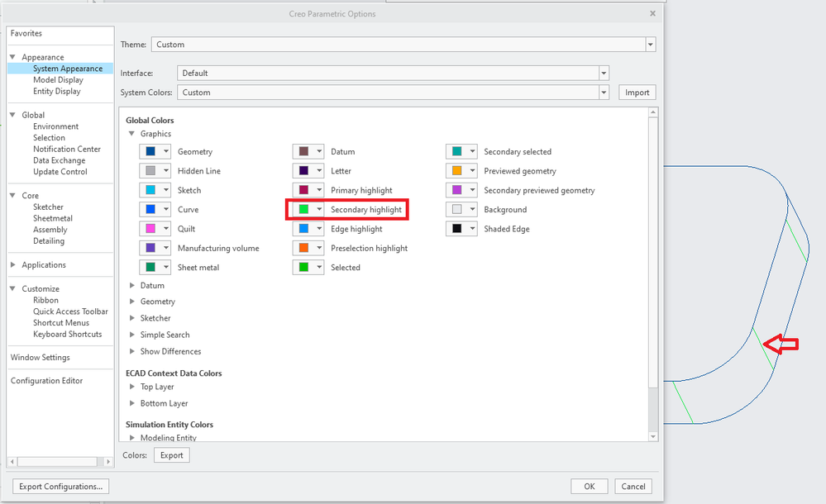Expand the Simple Search color group

tap(131, 335)
